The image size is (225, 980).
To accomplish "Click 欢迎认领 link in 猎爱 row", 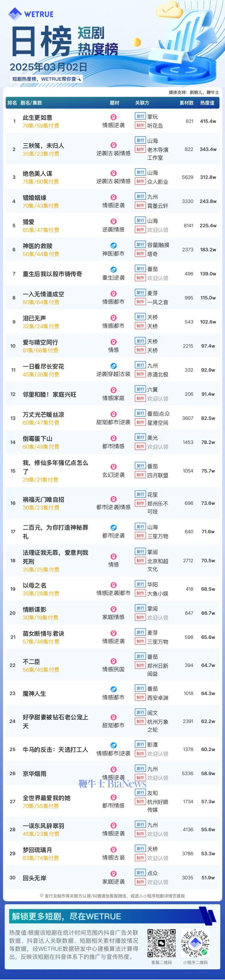I will click(158, 230).
